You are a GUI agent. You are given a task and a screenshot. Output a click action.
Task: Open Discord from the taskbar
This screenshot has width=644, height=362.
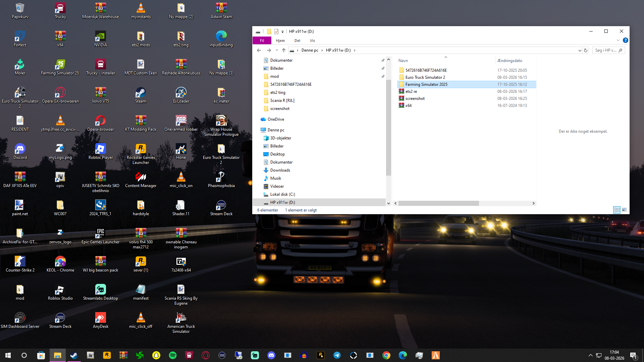point(271,355)
